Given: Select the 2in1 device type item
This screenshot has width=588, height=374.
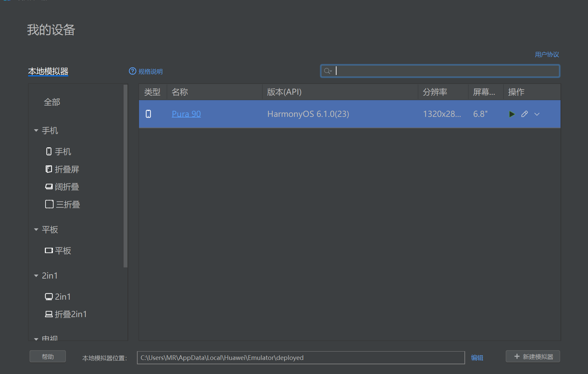Looking at the screenshot, I should [x=58, y=297].
